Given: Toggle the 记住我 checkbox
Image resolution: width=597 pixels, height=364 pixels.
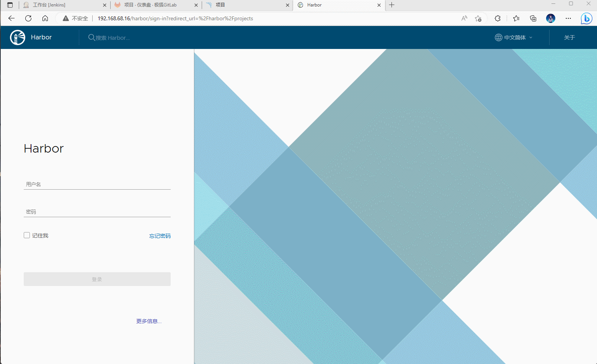Looking at the screenshot, I should coord(27,235).
